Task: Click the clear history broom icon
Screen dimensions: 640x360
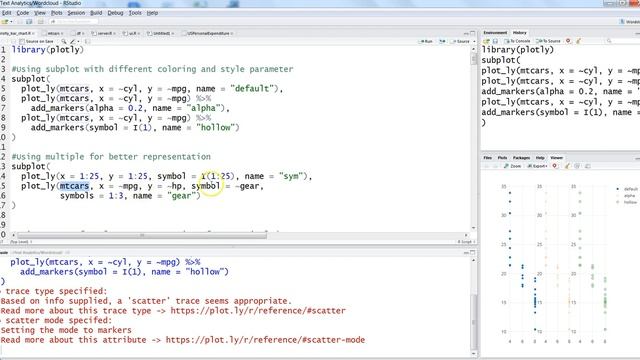Action: point(578,41)
